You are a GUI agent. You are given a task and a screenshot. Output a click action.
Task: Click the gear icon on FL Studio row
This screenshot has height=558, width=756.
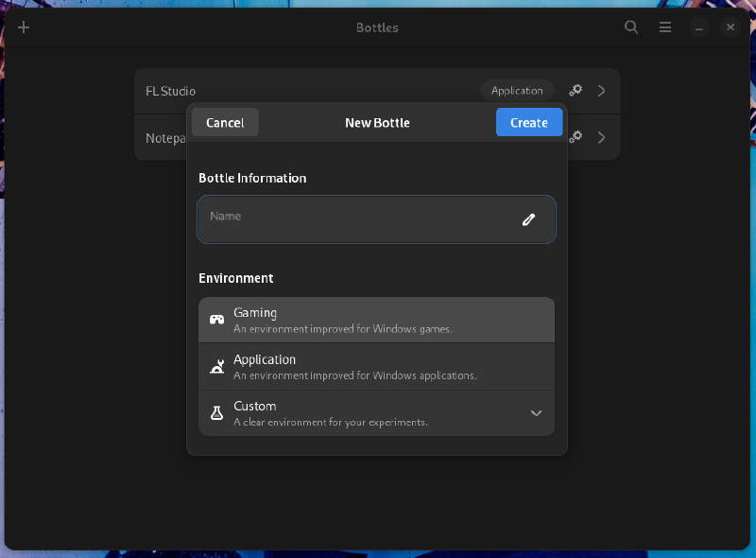click(x=576, y=91)
